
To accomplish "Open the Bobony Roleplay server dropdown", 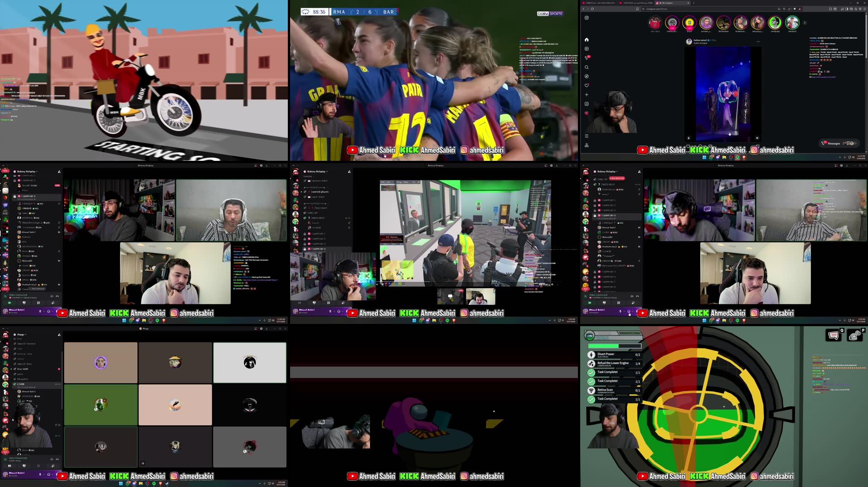I will tap(317, 172).
